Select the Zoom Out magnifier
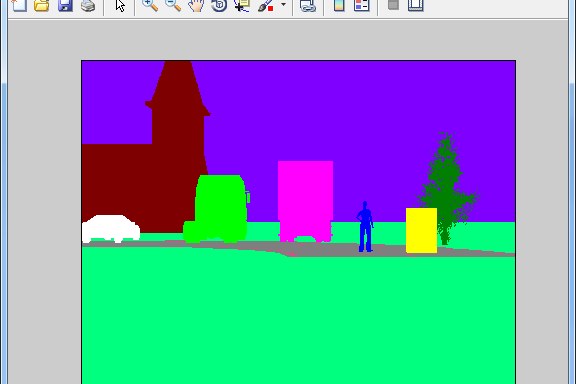 173,5
